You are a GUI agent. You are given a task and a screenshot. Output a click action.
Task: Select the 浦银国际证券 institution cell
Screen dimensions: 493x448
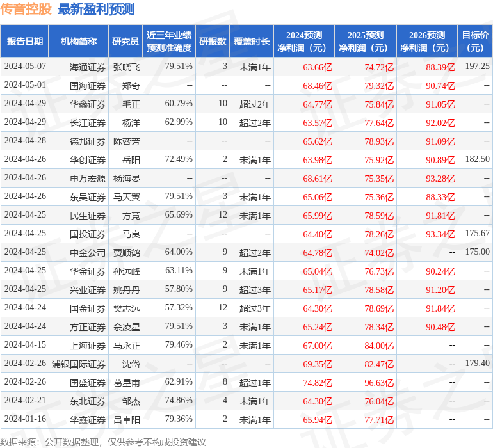click(79, 364)
